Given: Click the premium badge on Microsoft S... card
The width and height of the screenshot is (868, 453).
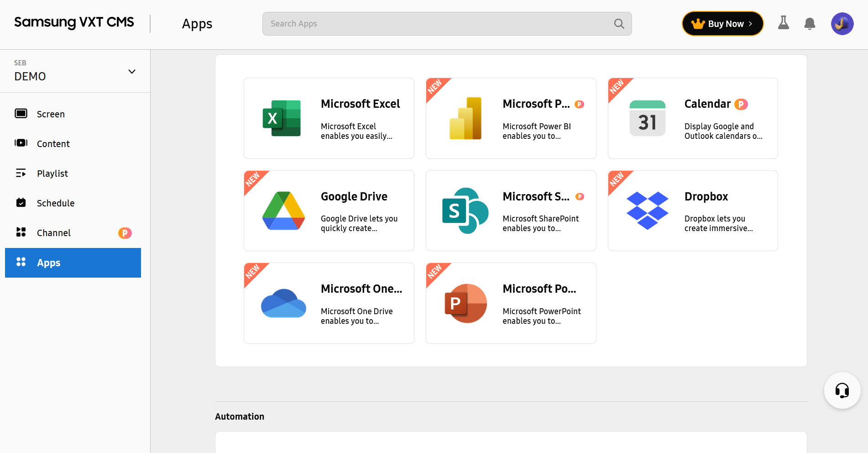Looking at the screenshot, I should [580, 196].
